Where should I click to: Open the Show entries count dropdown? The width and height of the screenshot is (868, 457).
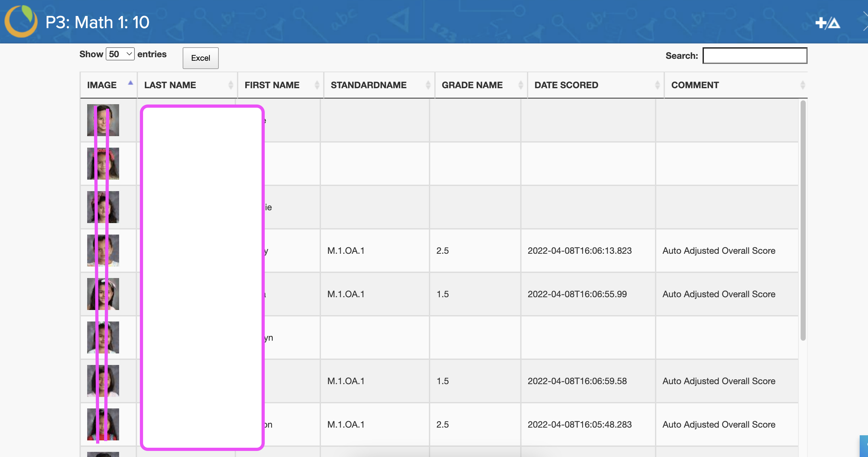120,54
